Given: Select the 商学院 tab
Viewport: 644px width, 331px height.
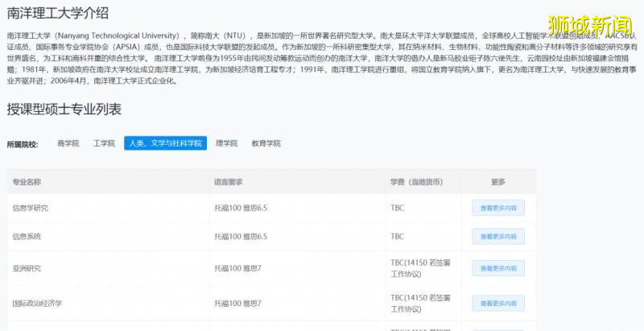Looking at the screenshot, I should pos(68,143).
